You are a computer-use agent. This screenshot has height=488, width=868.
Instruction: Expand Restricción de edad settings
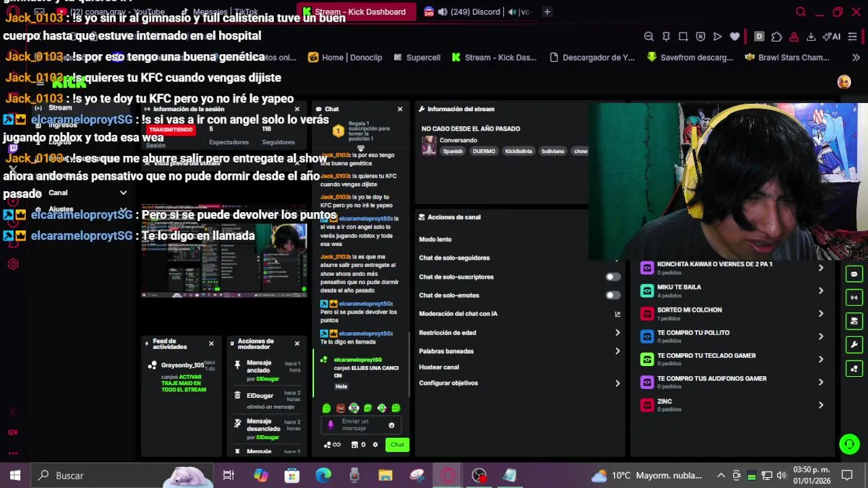point(617,333)
